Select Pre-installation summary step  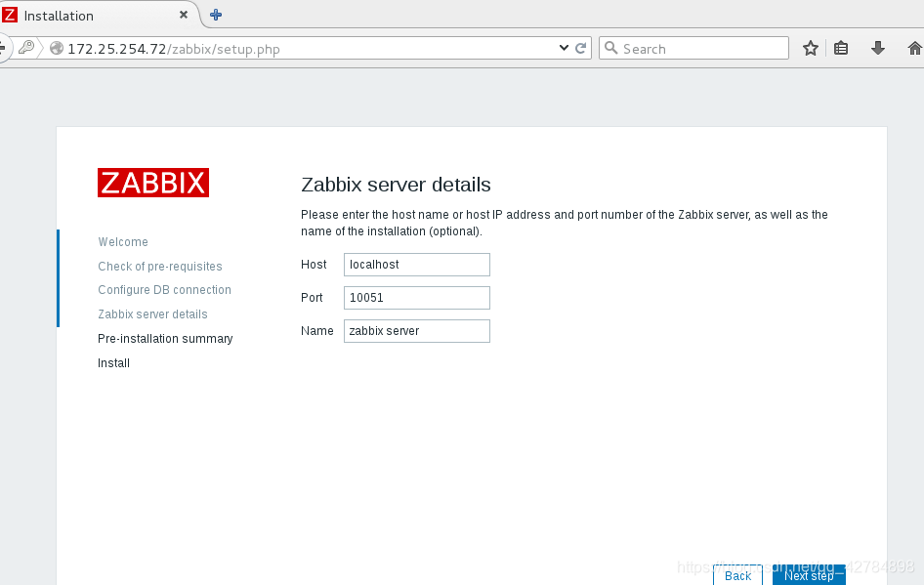[x=165, y=339]
